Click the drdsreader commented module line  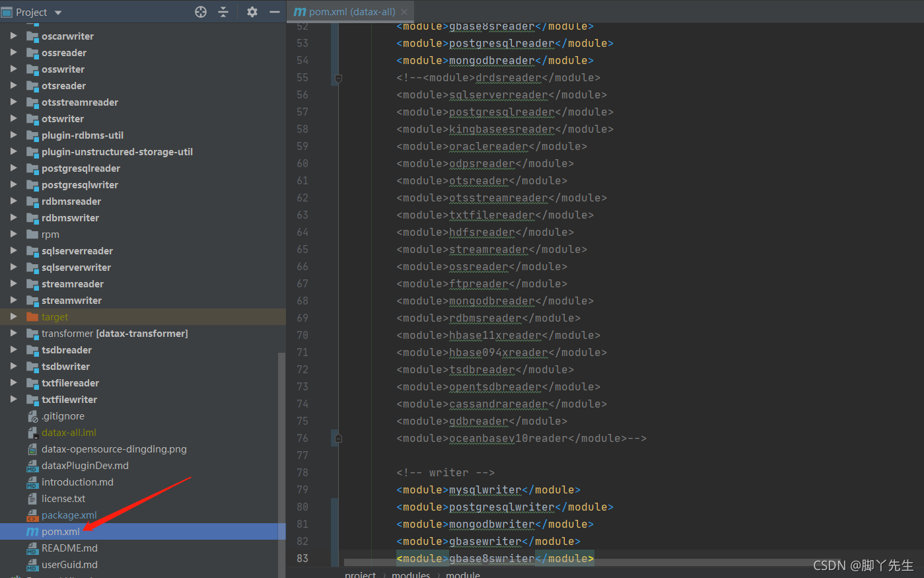tap(498, 78)
